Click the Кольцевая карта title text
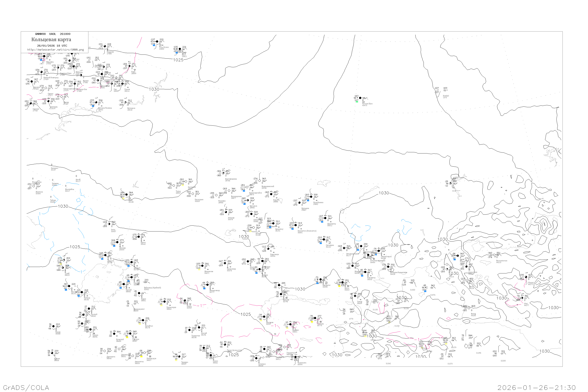The height and width of the screenshot is (392, 588). click(x=51, y=40)
